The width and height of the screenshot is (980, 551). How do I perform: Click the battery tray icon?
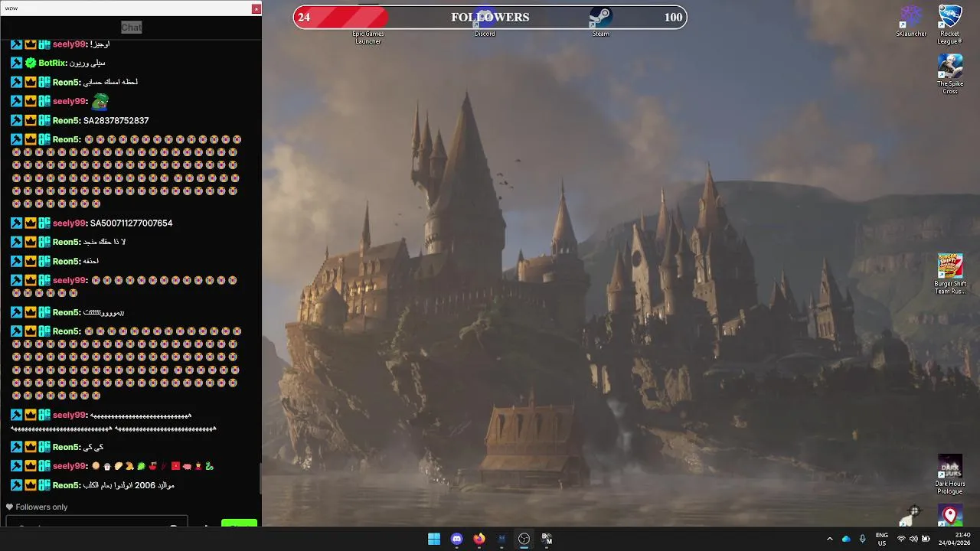[926, 539]
